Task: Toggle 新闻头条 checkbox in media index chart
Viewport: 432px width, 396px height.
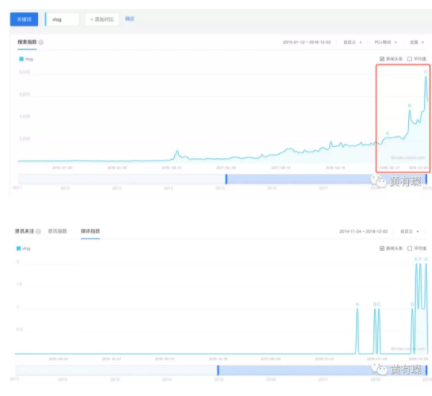Action: 382,248
